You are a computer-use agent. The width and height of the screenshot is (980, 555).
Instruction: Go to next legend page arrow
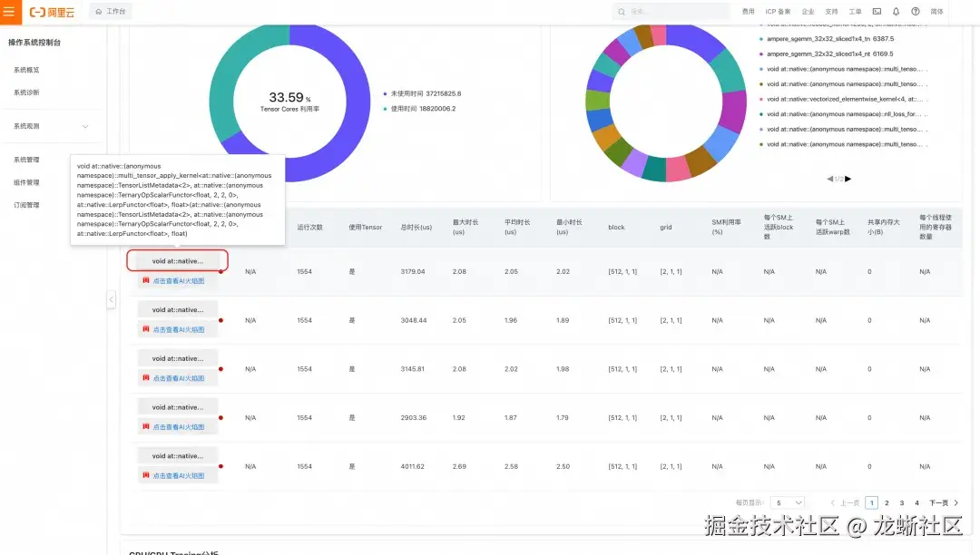tap(848, 179)
